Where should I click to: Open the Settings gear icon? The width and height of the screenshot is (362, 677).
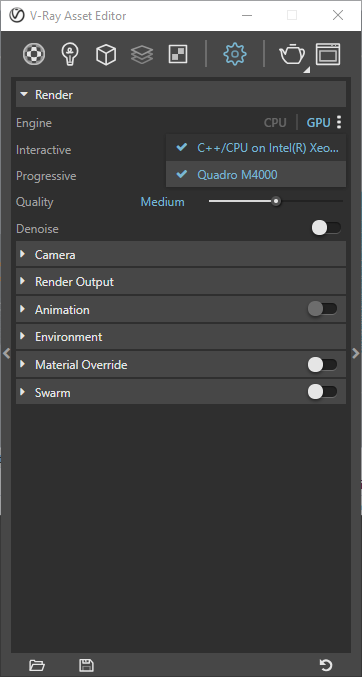pos(235,54)
